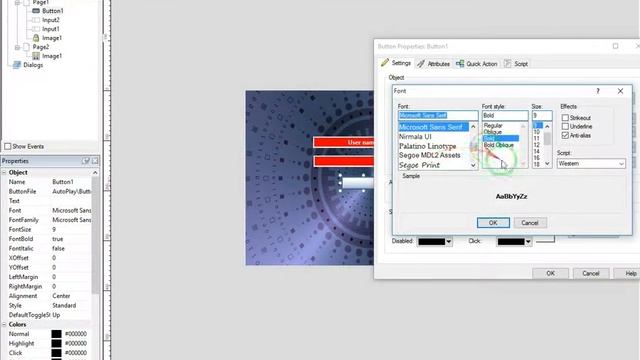
Task: Select font size 10
Action: [536, 132]
